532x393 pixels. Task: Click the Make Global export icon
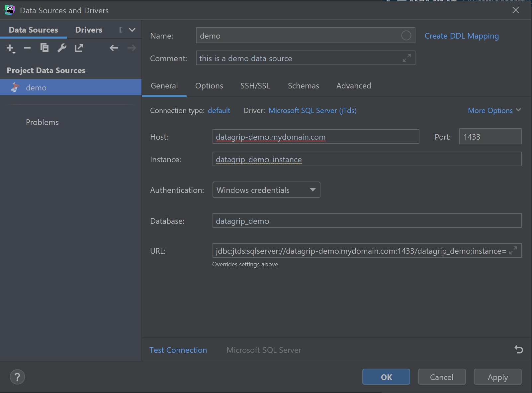(x=79, y=48)
